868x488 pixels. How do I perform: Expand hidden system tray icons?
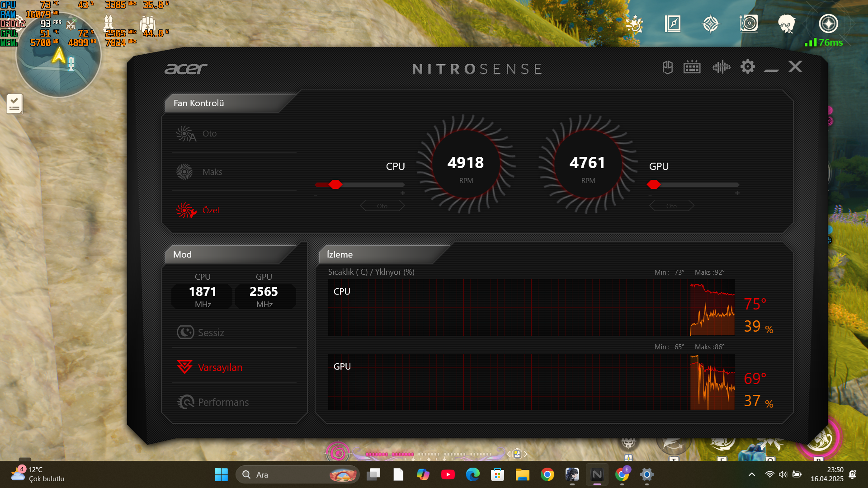(752, 474)
